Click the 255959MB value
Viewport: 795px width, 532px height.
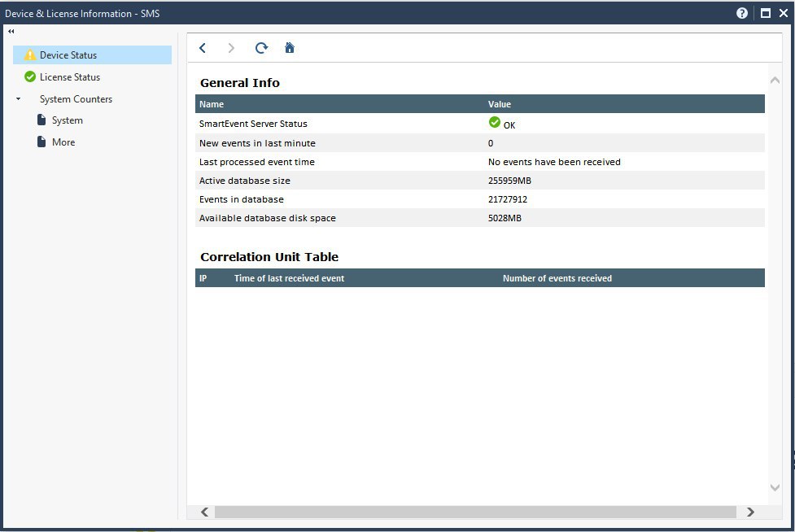pyautogui.click(x=509, y=181)
